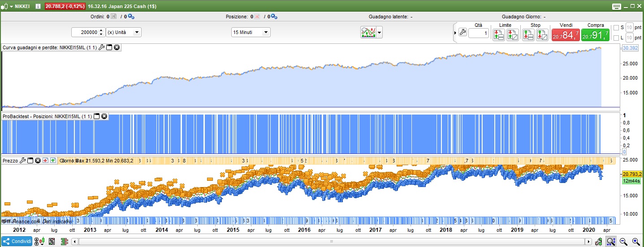Place a stop order with the first Stop icon
Image resolution: width=644 pixels, height=247 pixels.
pyautogui.click(x=528, y=34)
